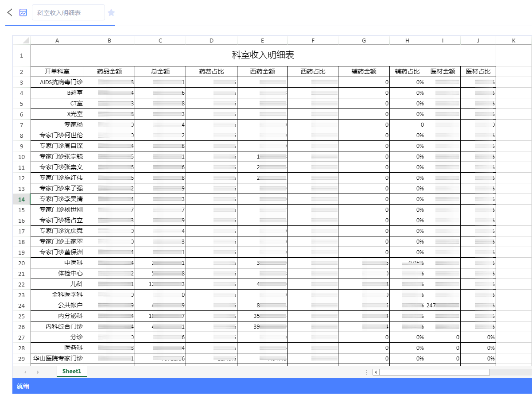Click the 专家门诊何世伦 cell
This screenshot has height=395, width=532.
[57, 135]
